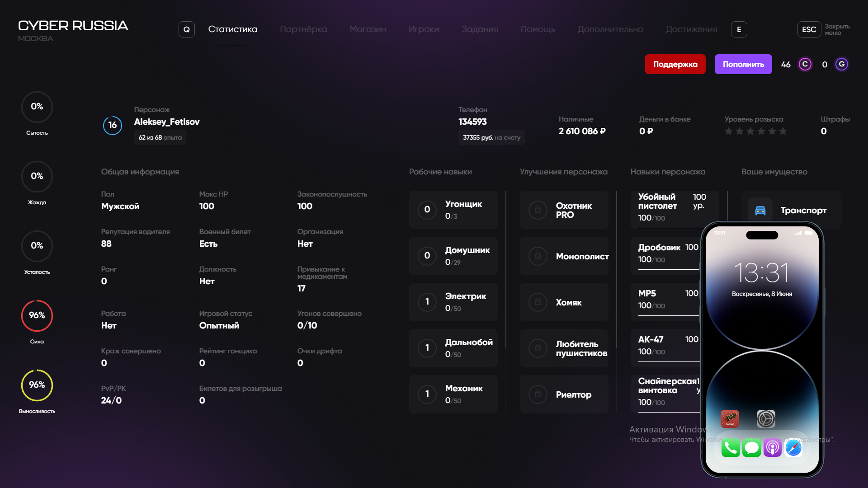Click the locked Монополист upgrade
The height and width of the screenshot is (488, 868).
(564, 256)
